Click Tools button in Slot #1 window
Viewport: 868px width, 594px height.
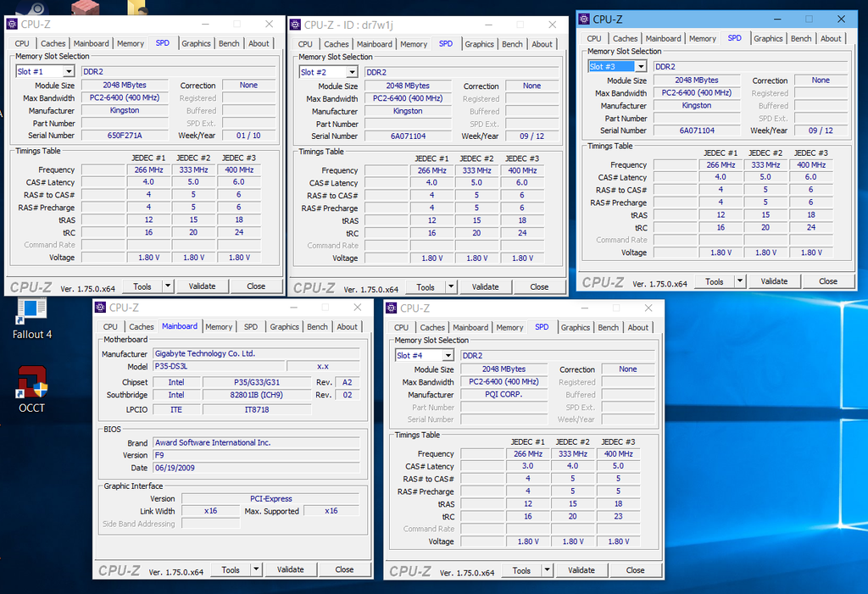[x=142, y=286]
